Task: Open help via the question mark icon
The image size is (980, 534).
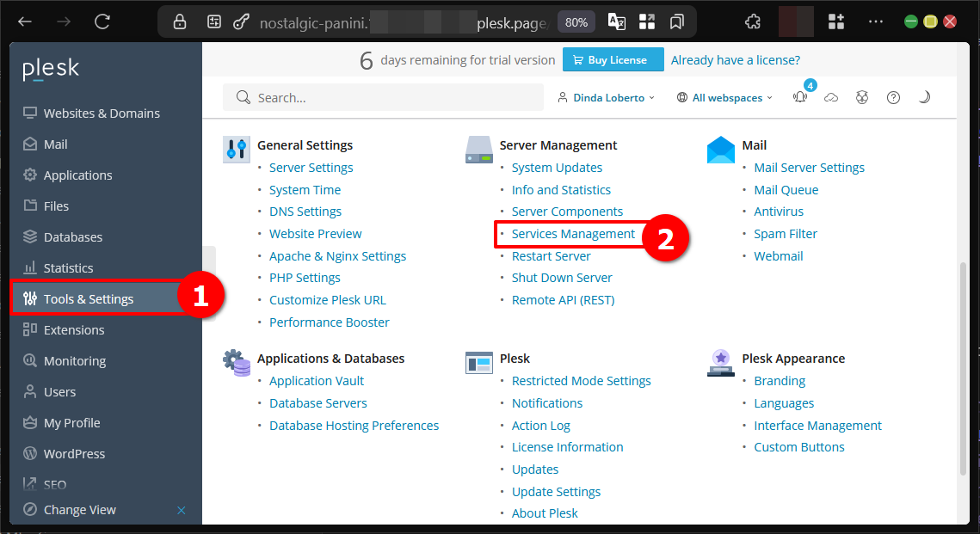Action: [893, 97]
